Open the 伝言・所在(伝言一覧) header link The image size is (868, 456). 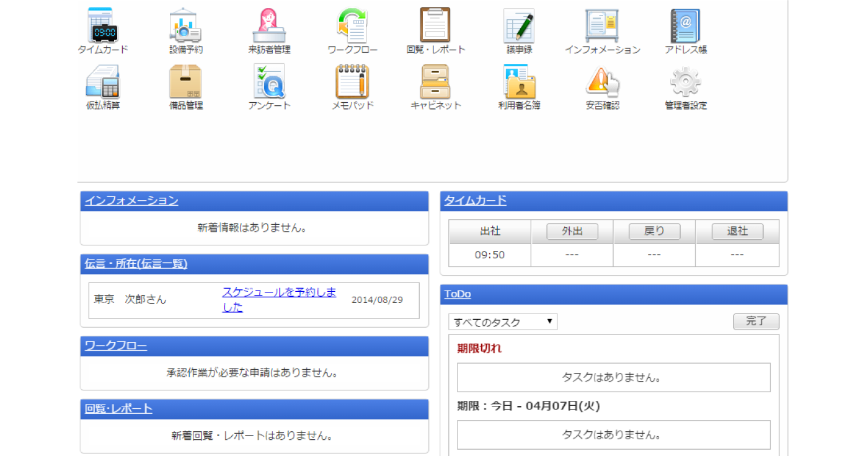136,264
